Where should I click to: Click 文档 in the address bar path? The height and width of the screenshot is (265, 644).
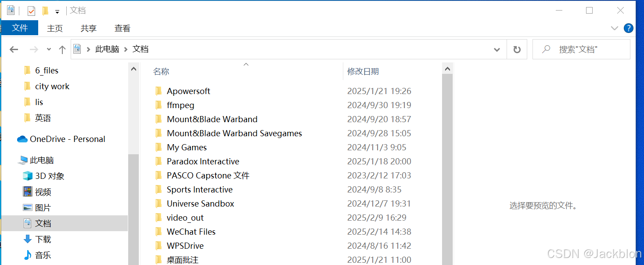(x=140, y=49)
